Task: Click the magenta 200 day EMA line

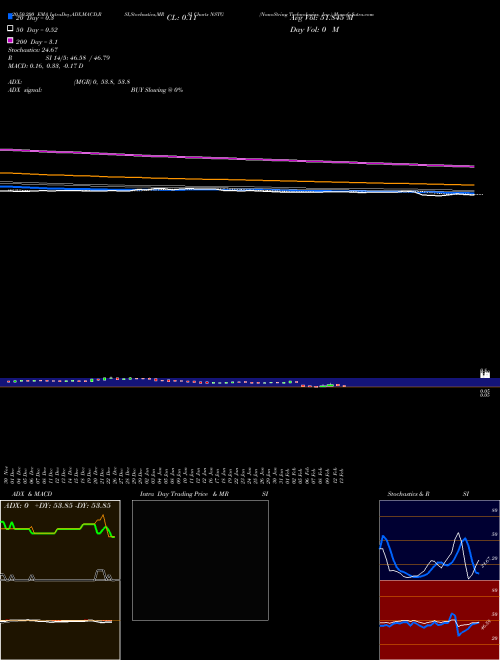Action: (237, 158)
